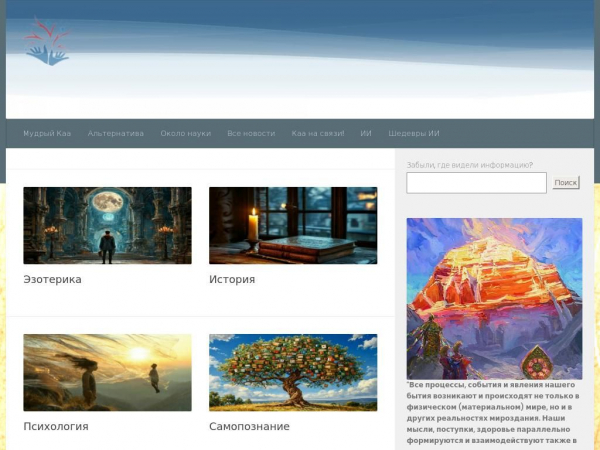Open the Эзотерика moonlit hall thumbnail
Viewport: 600px width, 450px height.
tap(108, 225)
